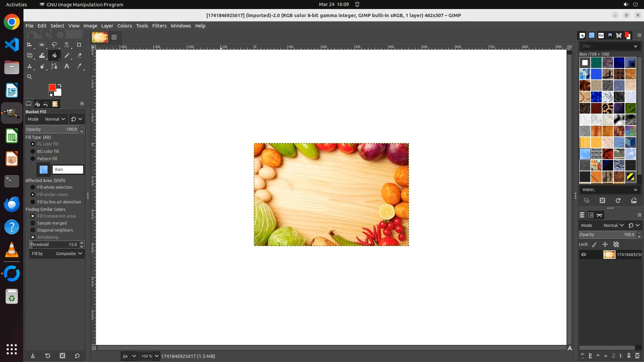Select the Clone stamp tool

[x=30, y=66]
